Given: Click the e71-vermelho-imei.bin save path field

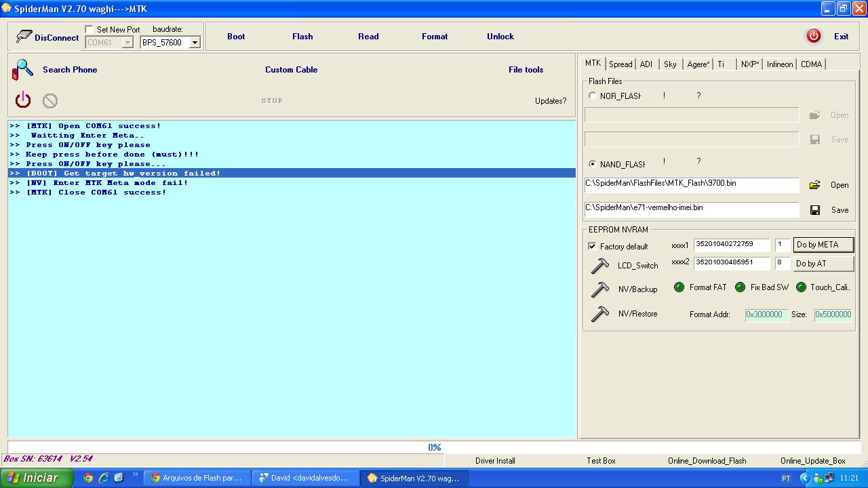Looking at the screenshot, I should (x=692, y=209).
